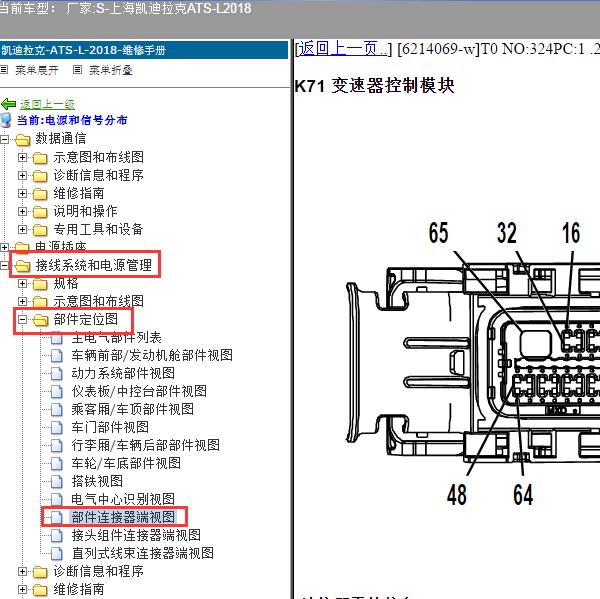
Task: Expand 示意图和布线图 under 数据通信
Action: [22, 157]
